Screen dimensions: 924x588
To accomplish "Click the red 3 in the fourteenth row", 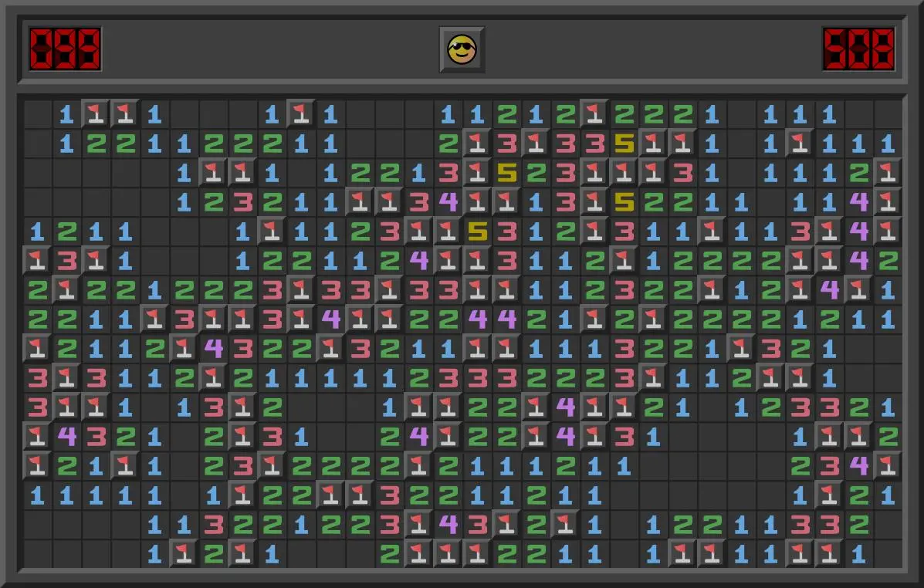I will point(389,496).
